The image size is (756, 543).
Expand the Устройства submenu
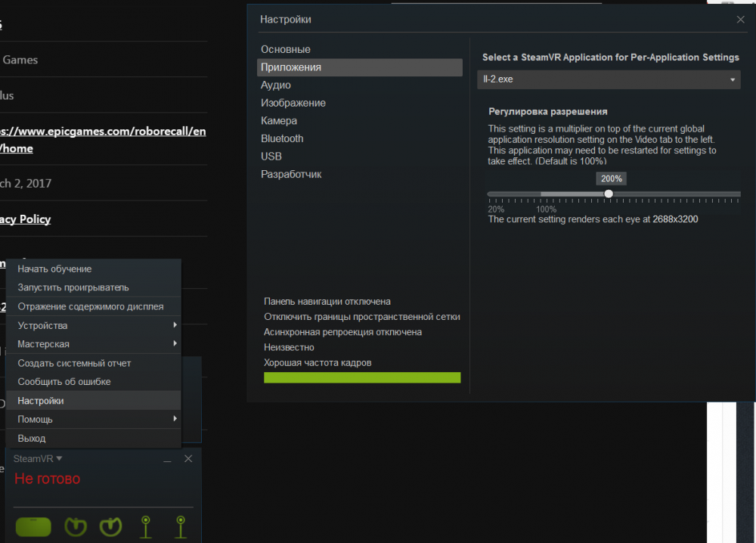click(91, 325)
